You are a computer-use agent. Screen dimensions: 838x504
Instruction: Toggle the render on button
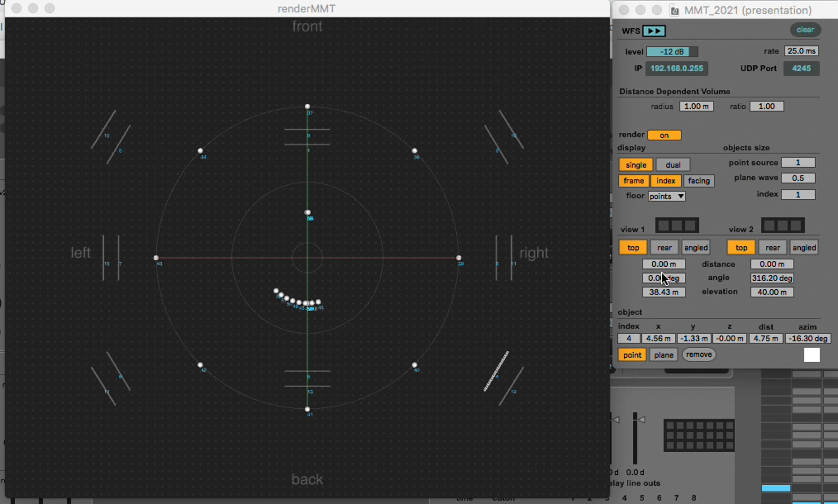[x=664, y=135]
